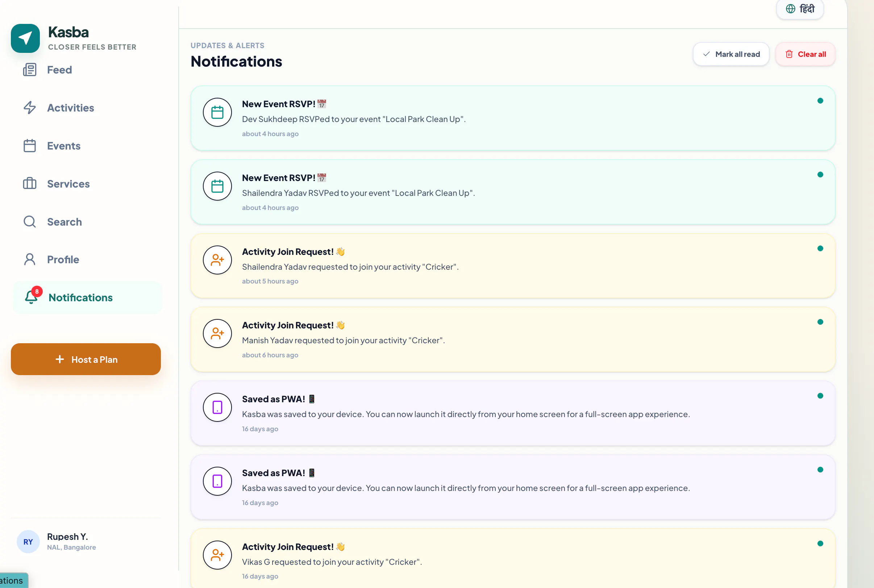
Task: Click the Activities lightning bolt icon
Action: (30, 108)
